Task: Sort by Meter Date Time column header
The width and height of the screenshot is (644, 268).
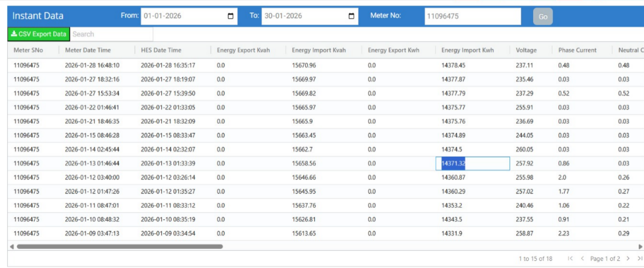Action: point(88,50)
